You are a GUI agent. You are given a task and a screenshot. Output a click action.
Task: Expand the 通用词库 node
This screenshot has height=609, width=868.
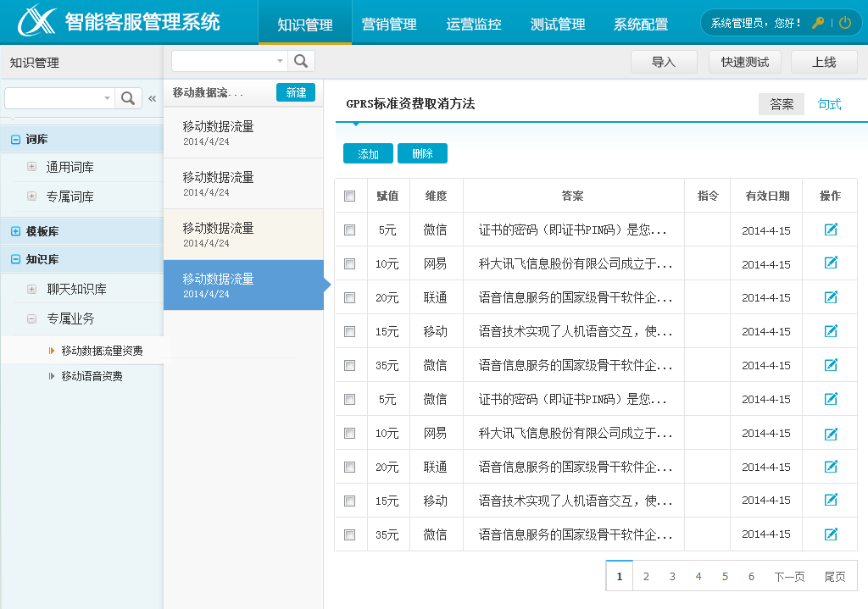32,167
